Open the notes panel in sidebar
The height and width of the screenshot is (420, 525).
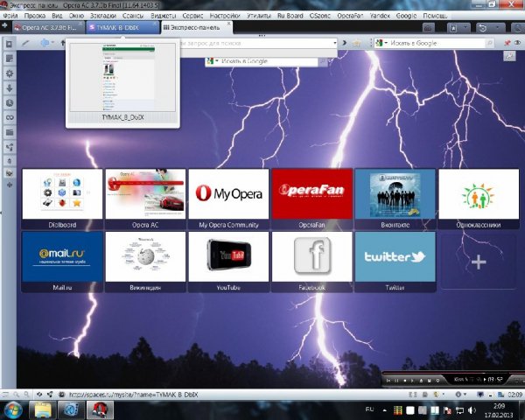pos(10,59)
